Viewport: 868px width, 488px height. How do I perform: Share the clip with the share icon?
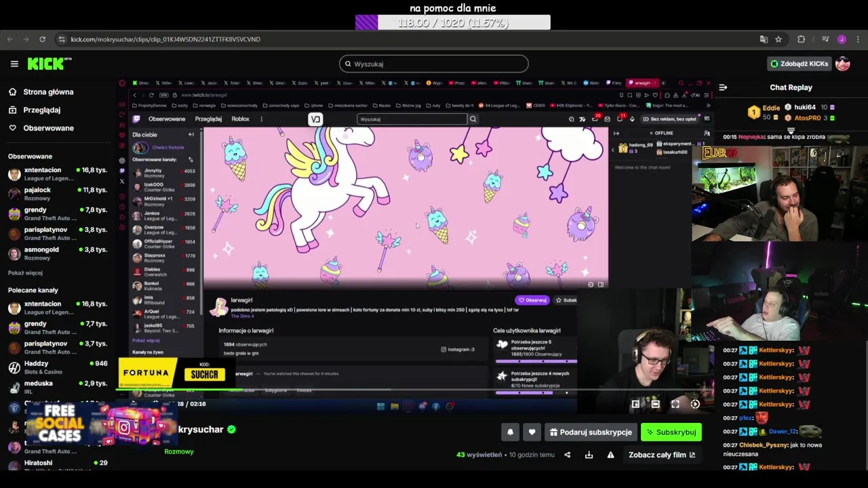(x=568, y=455)
